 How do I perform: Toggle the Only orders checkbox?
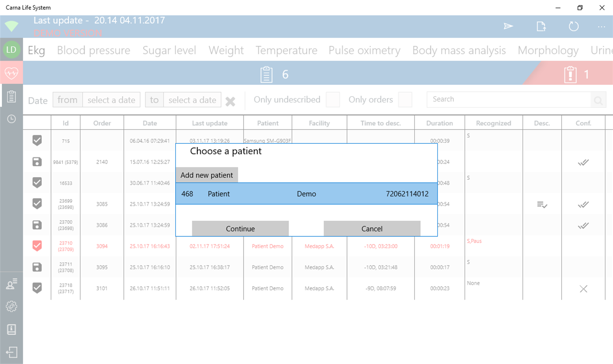pos(405,100)
